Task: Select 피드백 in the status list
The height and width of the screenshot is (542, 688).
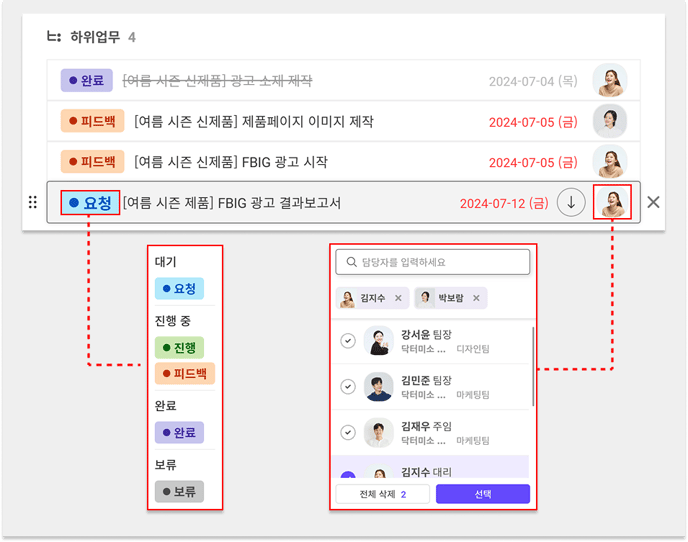Action: 185,373
